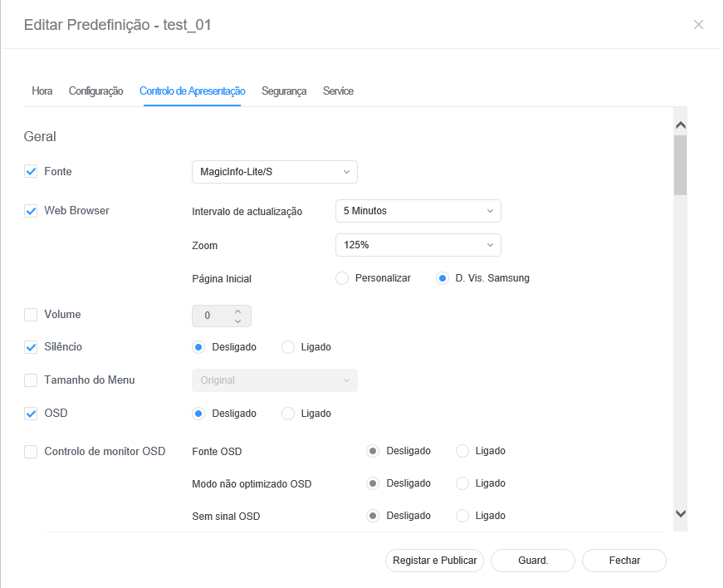The height and width of the screenshot is (588, 724).
Task: Open the Fonte MagicInfo-Lite/S dropdown
Action: click(x=274, y=172)
